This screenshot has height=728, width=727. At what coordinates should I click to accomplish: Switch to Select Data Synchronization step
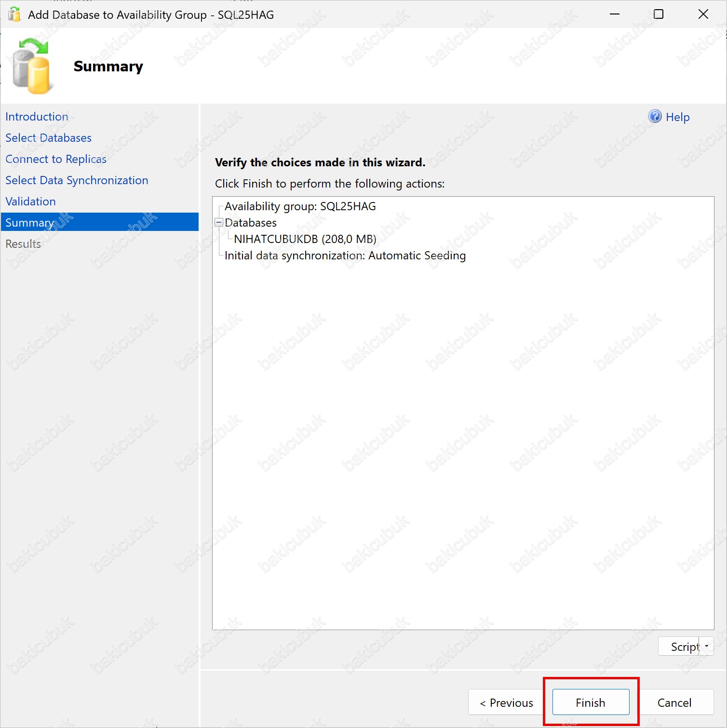(77, 180)
